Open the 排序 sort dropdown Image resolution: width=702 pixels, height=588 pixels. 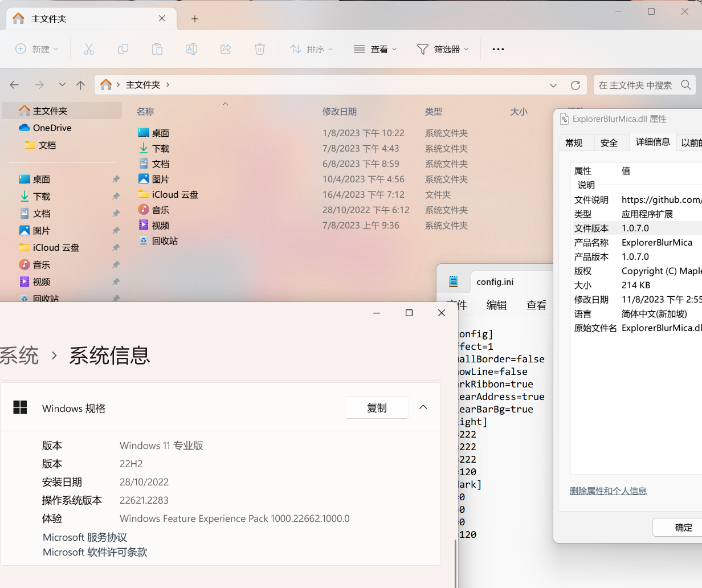pyautogui.click(x=311, y=49)
